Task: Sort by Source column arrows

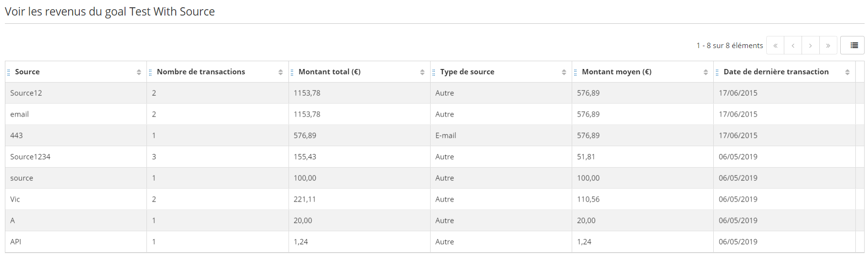Action: [139, 72]
